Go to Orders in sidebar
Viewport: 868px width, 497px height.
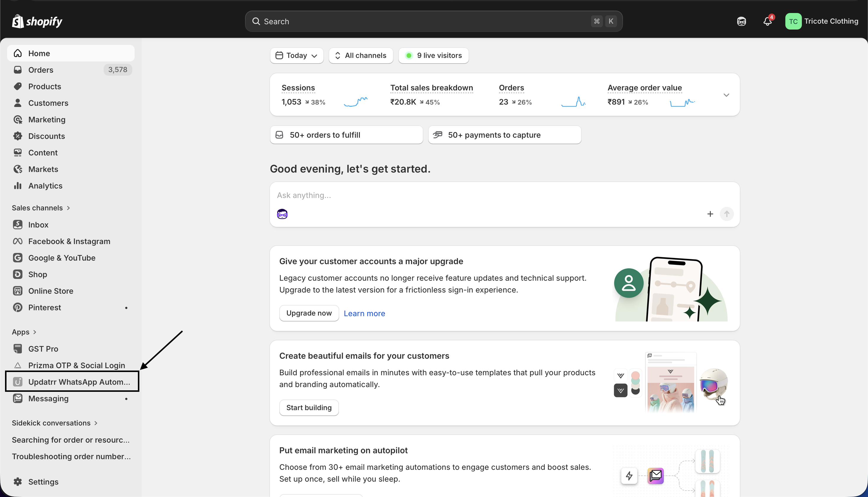(x=40, y=70)
